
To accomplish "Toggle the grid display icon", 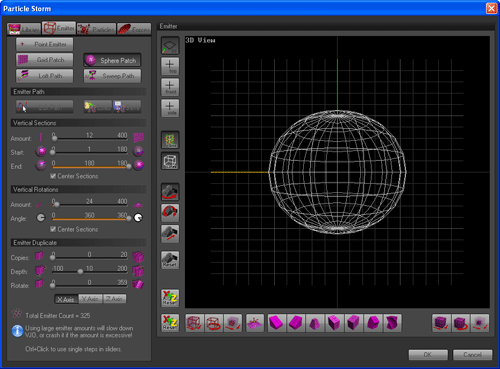I will click(170, 140).
